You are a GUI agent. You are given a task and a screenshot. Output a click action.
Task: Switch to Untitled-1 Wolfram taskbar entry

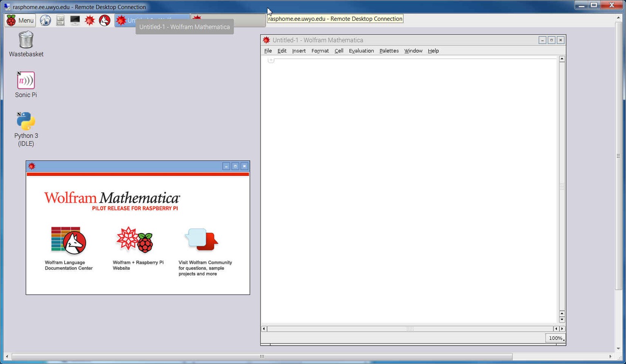(152, 20)
